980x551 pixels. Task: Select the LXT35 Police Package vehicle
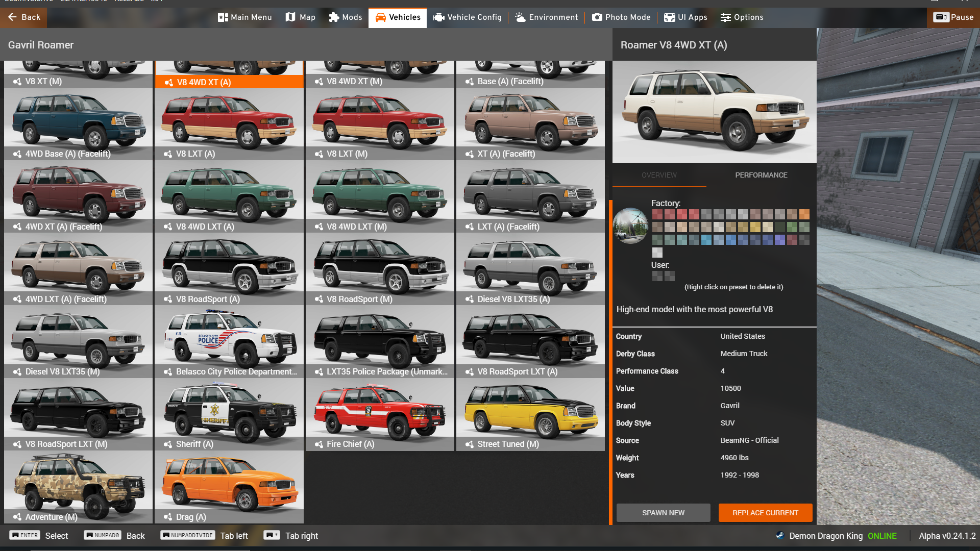[x=380, y=342]
